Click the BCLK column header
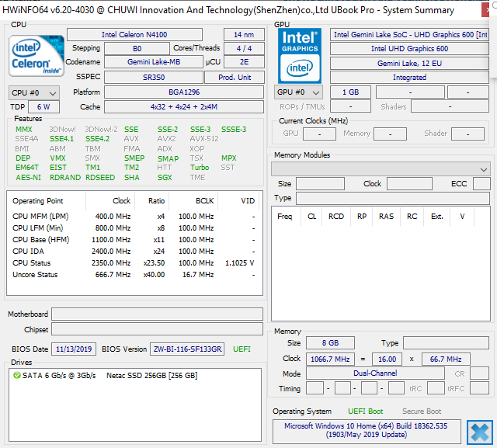Viewport: 497px width, 448px height. click(x=204, y=201)
